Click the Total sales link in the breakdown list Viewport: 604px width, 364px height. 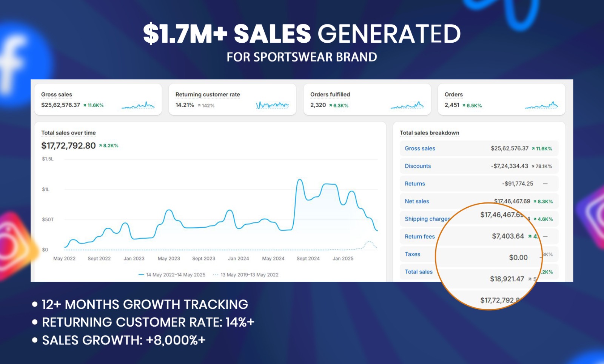(419, 272)
